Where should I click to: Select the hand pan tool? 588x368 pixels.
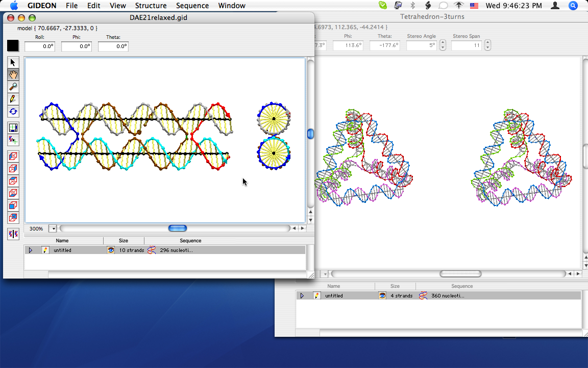pos(13,75)
